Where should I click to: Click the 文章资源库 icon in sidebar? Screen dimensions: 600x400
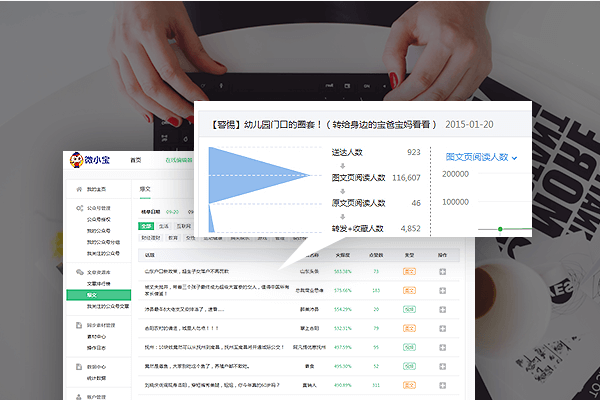76,271
